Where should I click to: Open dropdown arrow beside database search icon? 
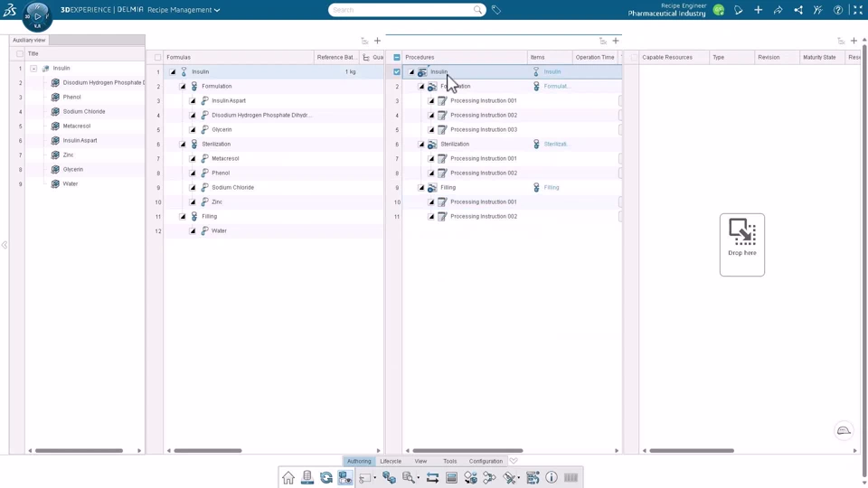coord(419,478)
